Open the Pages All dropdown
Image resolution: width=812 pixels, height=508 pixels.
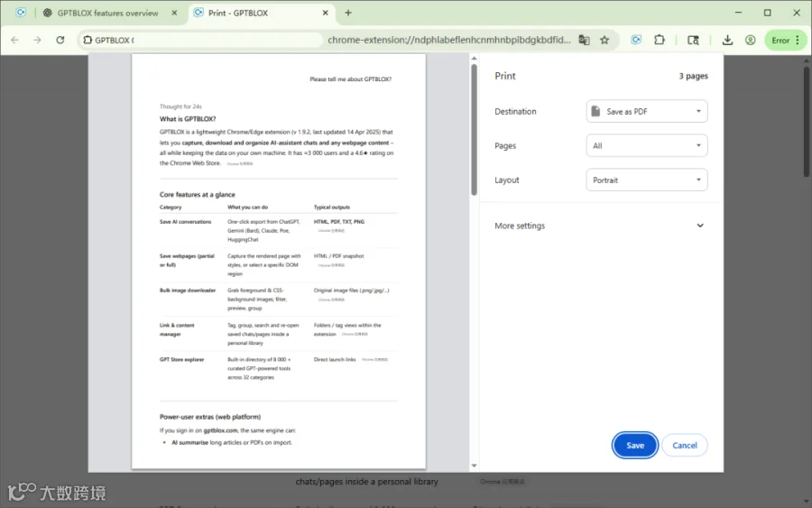pos(646,145)
